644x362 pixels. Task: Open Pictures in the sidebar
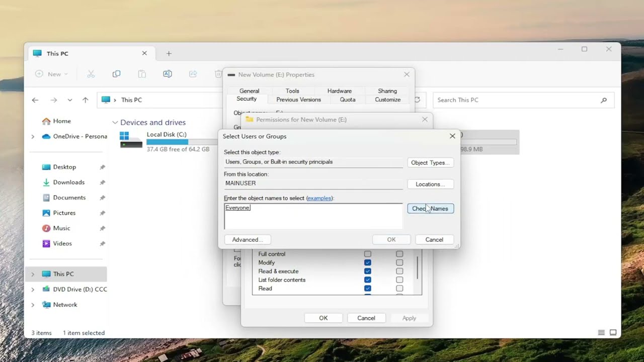[x=64, y=213]
